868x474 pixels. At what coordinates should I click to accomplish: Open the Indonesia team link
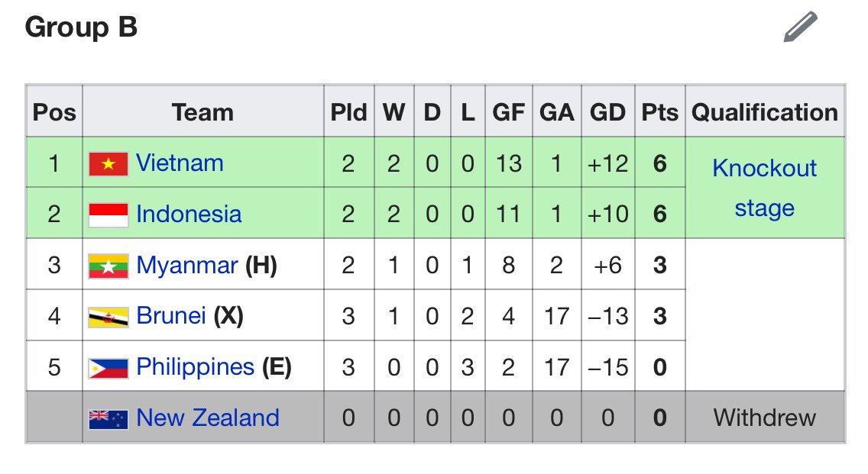189,214
